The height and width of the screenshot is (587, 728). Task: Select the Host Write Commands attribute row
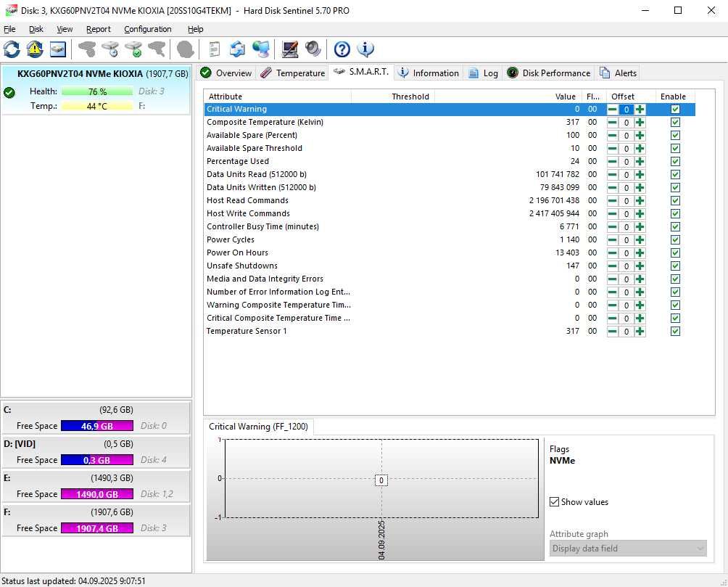[450, 214]
